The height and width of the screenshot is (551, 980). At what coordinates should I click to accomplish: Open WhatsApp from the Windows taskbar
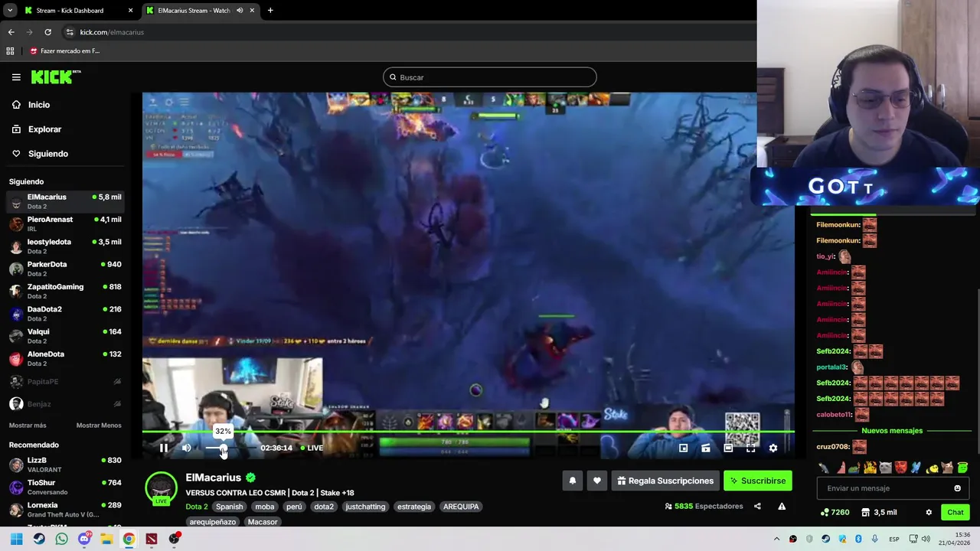click(61, 539)
